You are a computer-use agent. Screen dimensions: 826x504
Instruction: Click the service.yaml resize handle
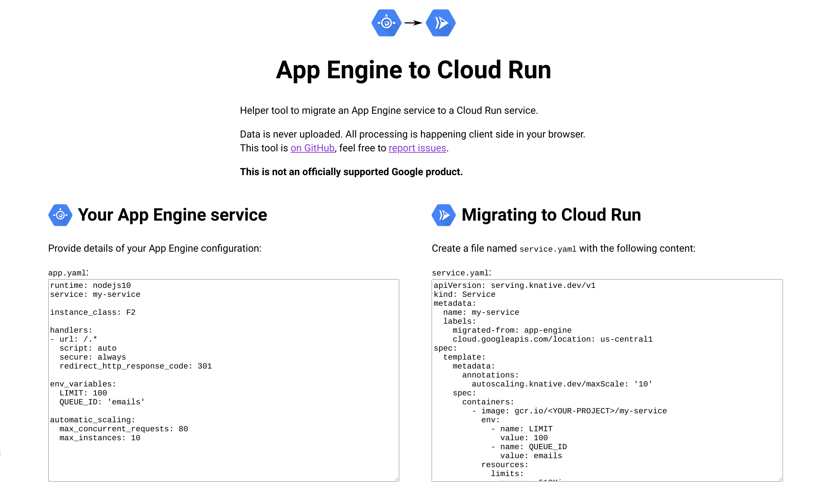click(x=780, y=479)
